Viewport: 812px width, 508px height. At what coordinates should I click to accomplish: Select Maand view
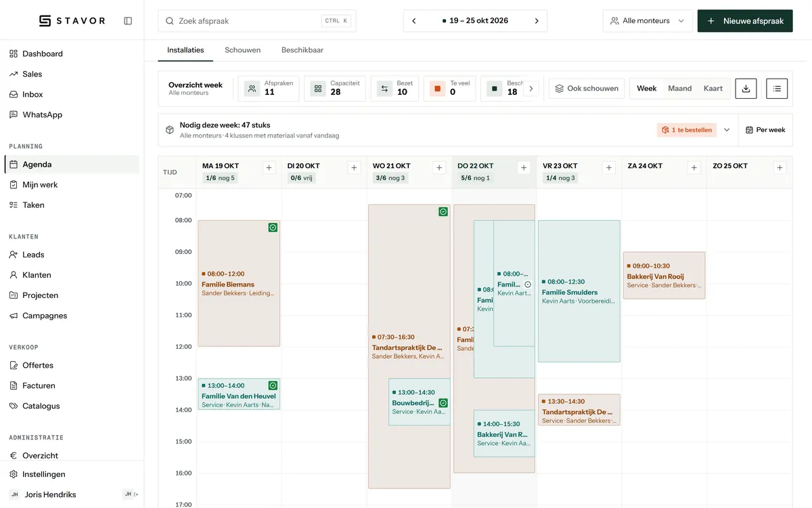point(679,88)
